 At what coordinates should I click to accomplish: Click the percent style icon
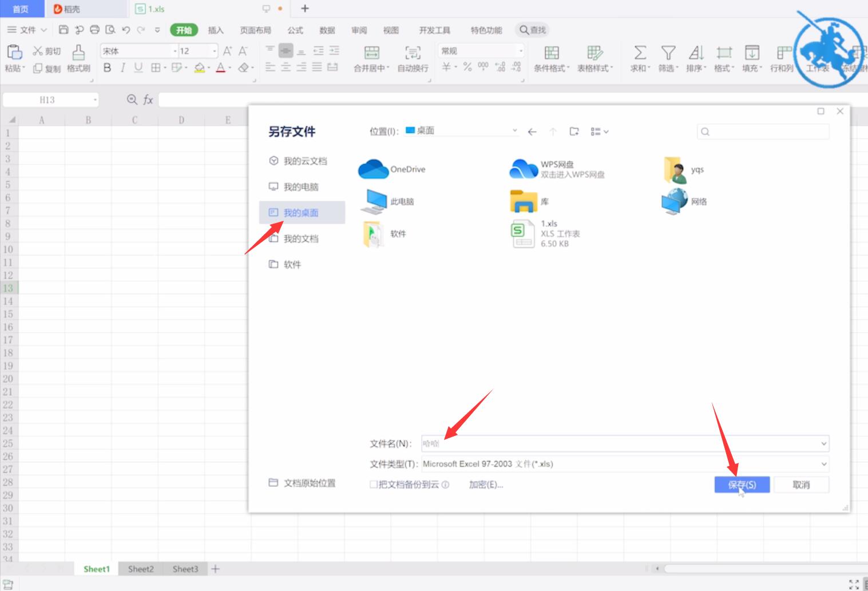click(x=467, y=68)
